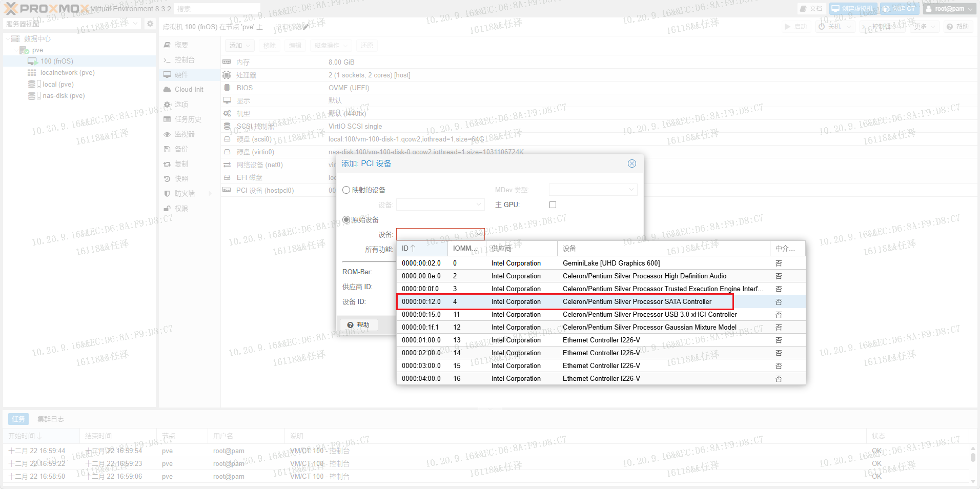Screen dimensions: 980x489
Task: Select the 原始设备 radio button
Action: tap(346, 220)
